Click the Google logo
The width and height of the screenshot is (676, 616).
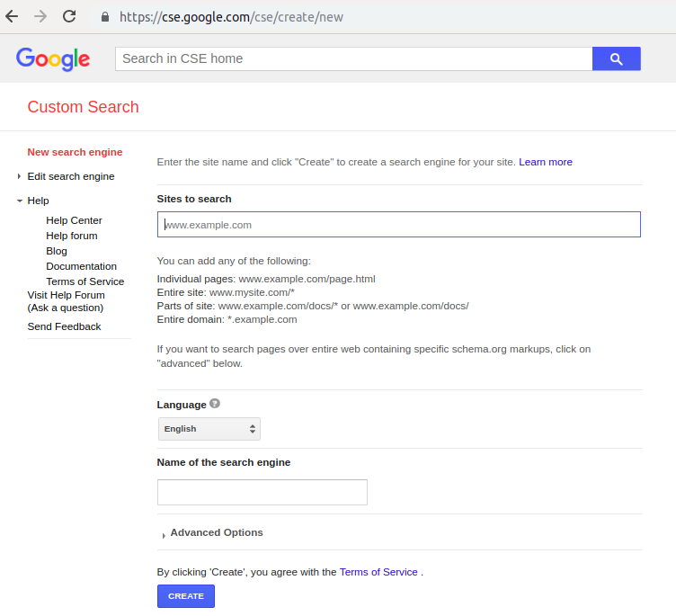53,59
